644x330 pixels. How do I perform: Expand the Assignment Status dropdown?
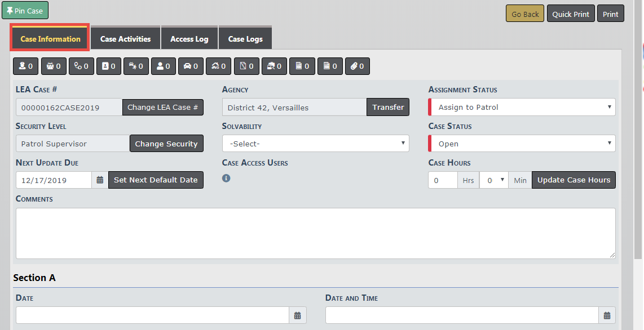point(522,107)
